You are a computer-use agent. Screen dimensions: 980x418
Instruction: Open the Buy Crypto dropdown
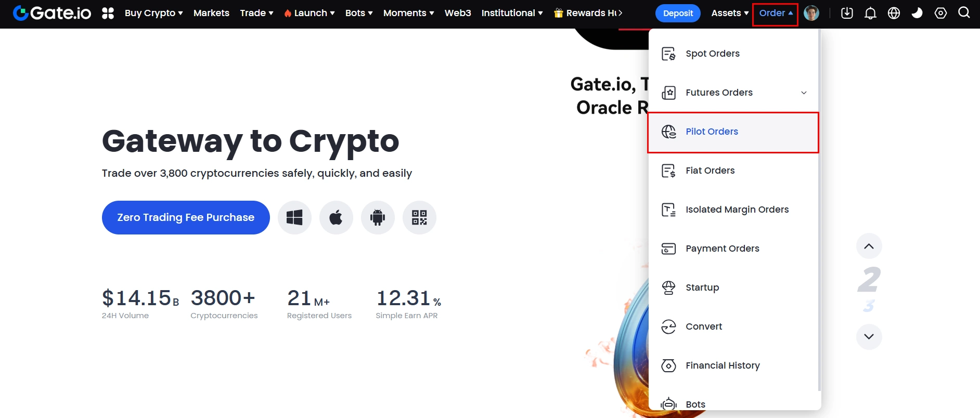tap(153, 13)
